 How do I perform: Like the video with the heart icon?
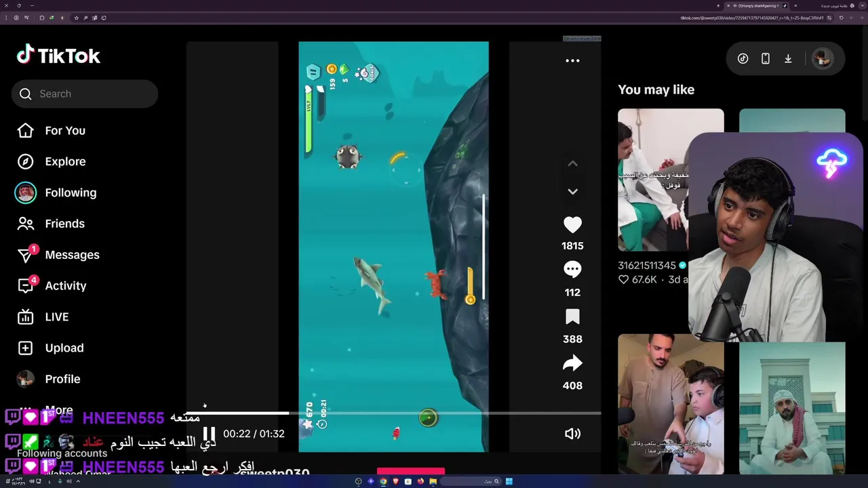tap(572, 225)
